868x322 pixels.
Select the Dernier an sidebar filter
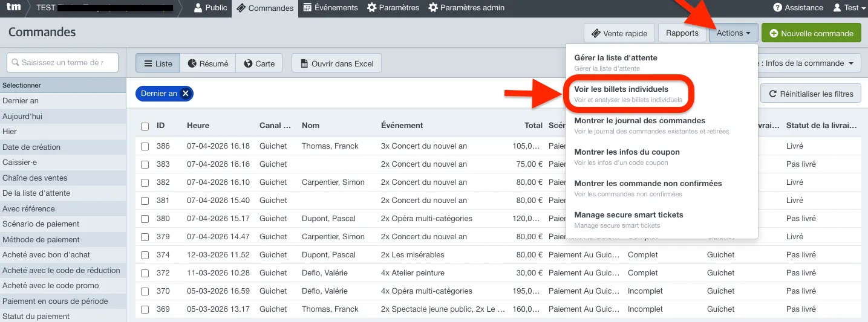click(x=63, y=101)
